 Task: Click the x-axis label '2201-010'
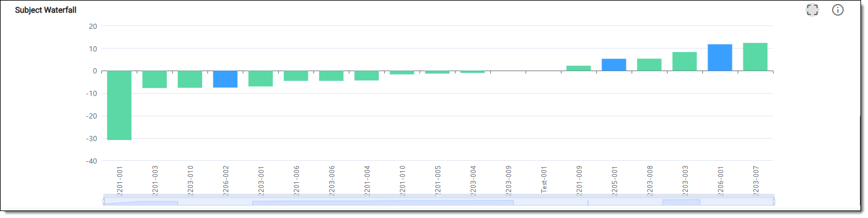click(403, 181)
